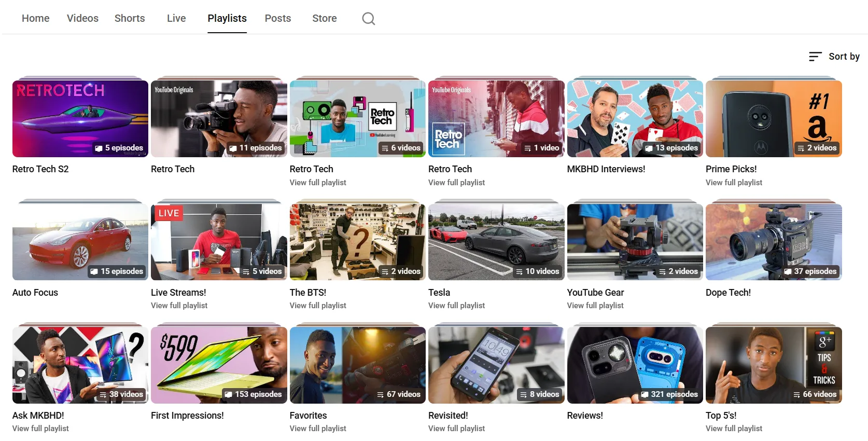View full playlist under YouTube Gear
The height and width of the screenshot is (441, 868).
point(595,306)
